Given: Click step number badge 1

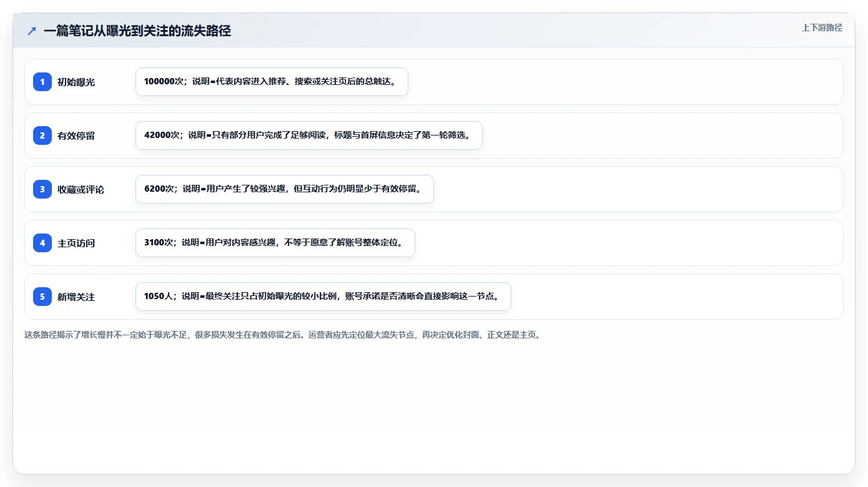Looking at the screenshot, I should click(x=42, y=82).
